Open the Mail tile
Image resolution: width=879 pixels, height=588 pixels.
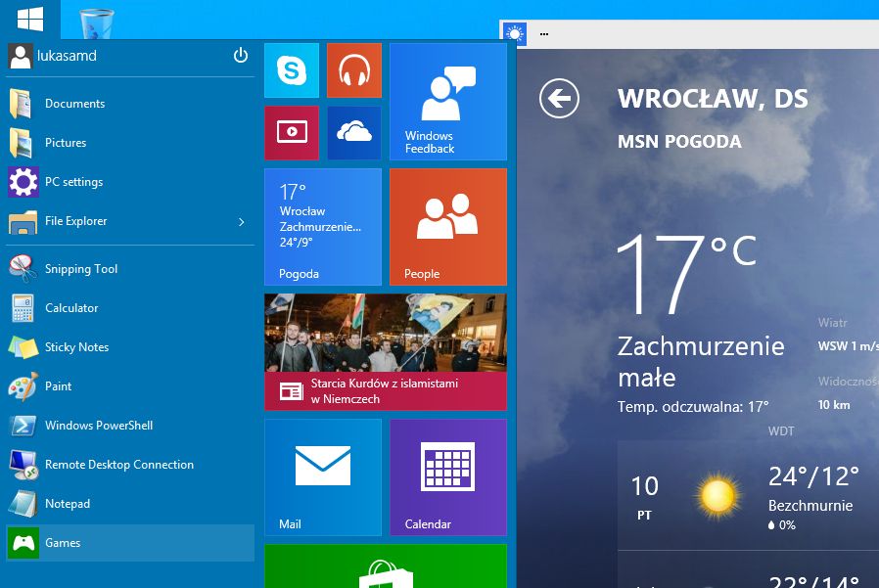point(323,477)
